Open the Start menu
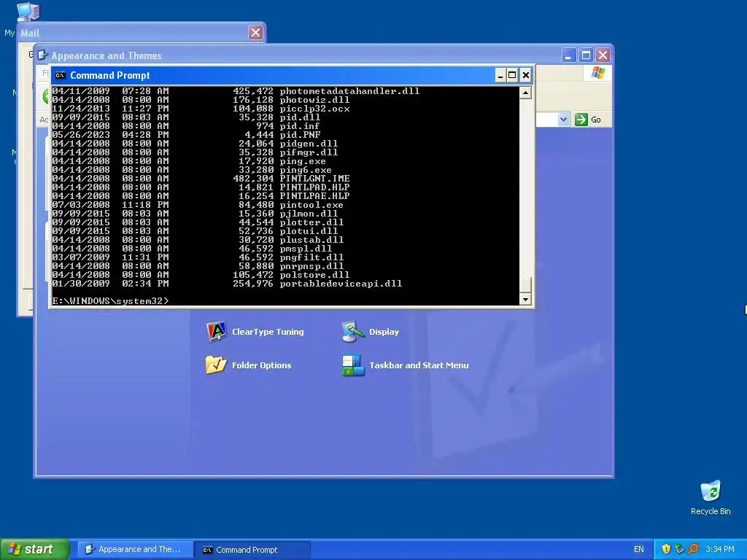Screen dimensions: 747x560 click(34, 549)
